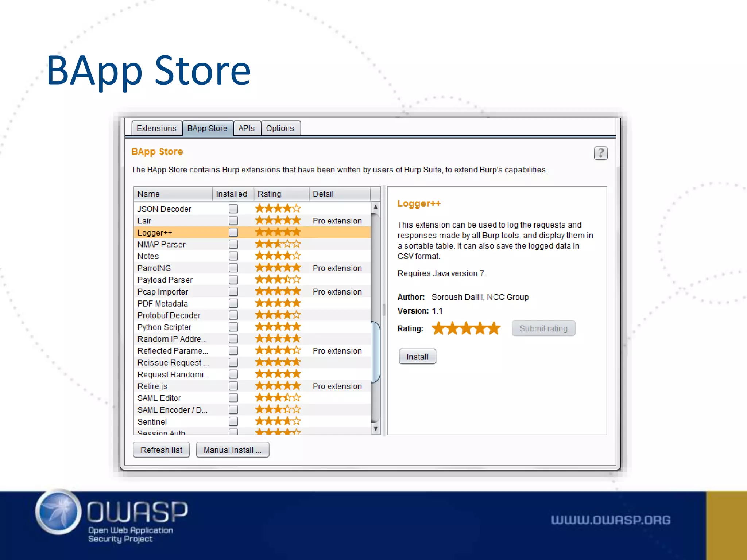Viewport: 747px width, 560px height.
Task: Open the BApp Store help question-mark icon
Action: click(x=600, y=153)
